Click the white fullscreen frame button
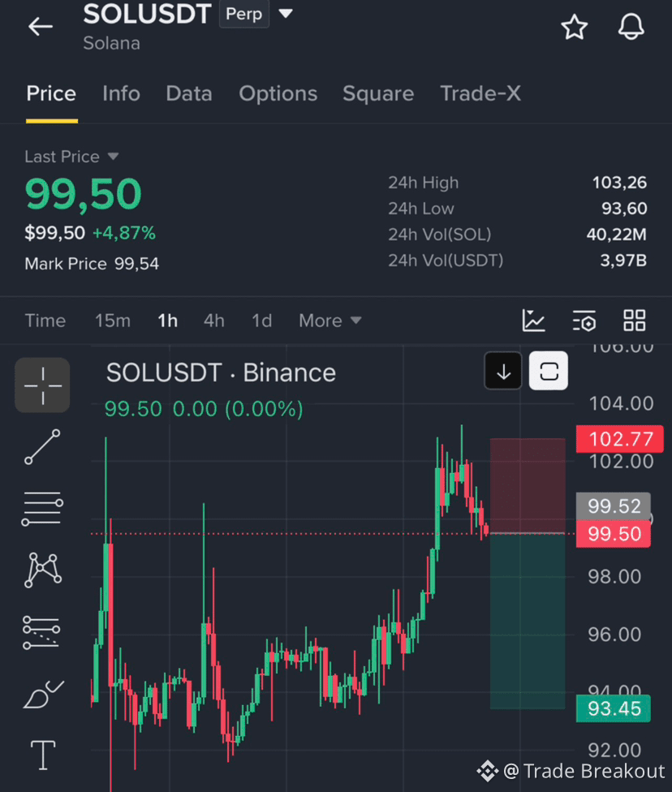This screenshot has width=672, height=792. pos(549,372)
